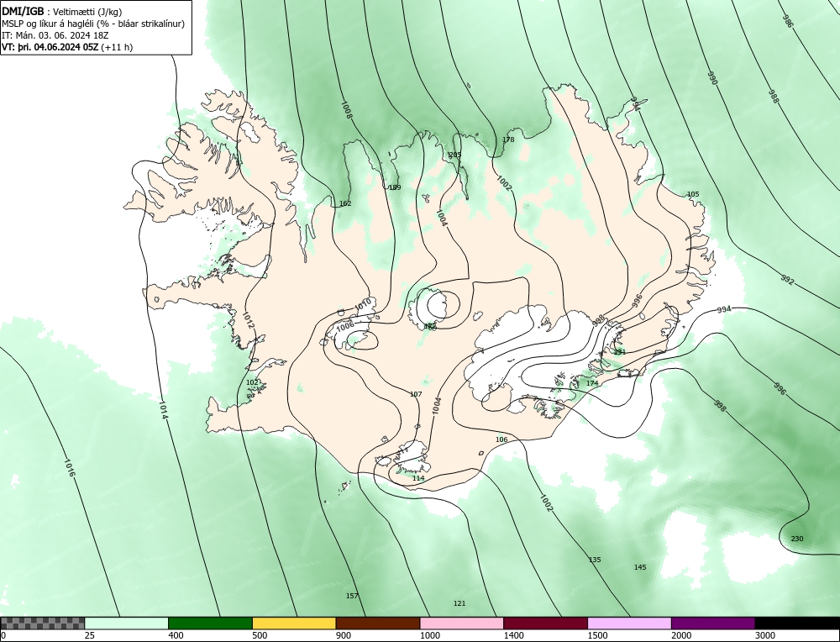
Task: Pick the dark green 400–500 legend swatch
Action: click(x=210, y=624)
